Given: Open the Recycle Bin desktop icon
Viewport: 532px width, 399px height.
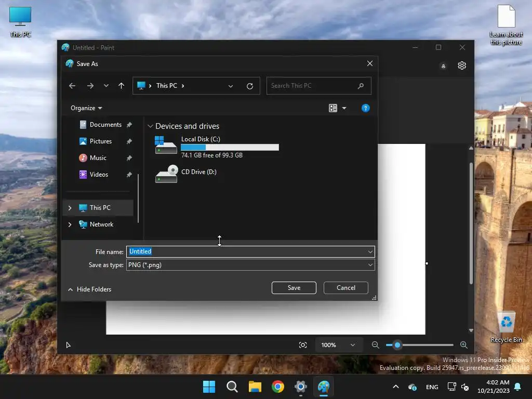Looking at the screenshot, I should pos(507,327).
